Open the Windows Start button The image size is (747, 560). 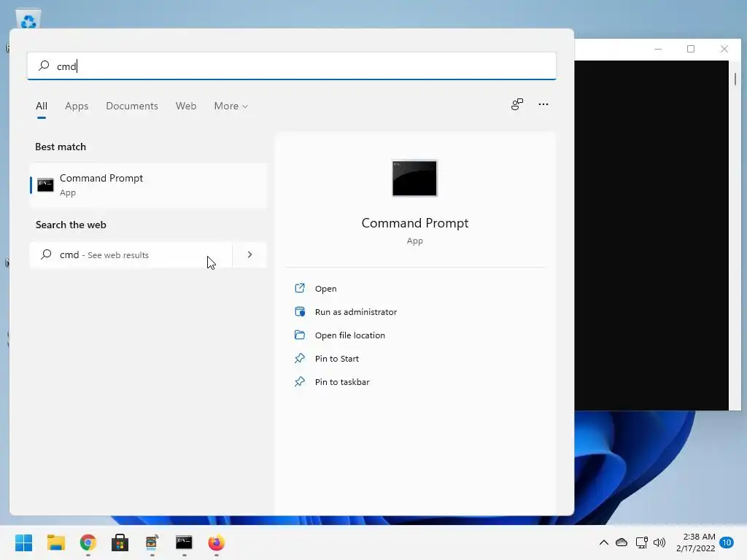tap(23, 542)
